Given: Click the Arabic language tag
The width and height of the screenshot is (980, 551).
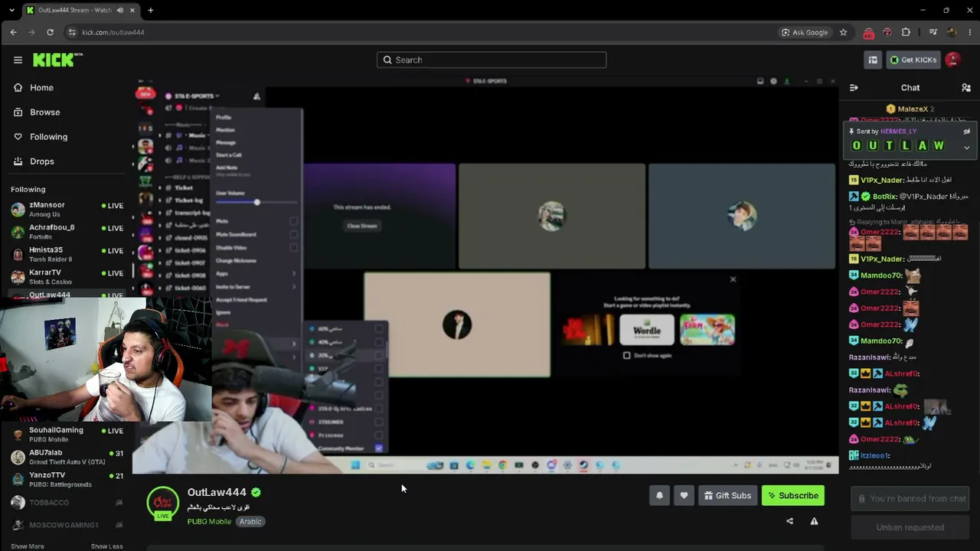Looking at the screenshot, I should [x=250, y=522].
